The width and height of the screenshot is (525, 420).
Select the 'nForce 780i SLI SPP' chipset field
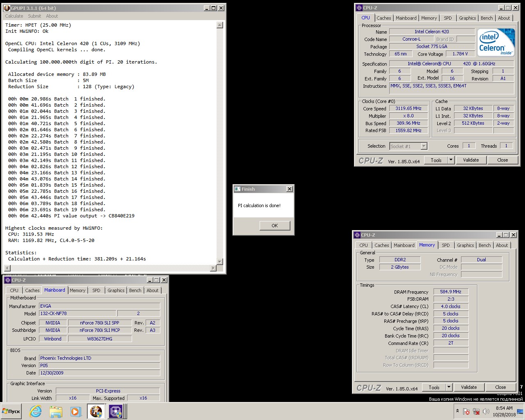pos(100,323)
